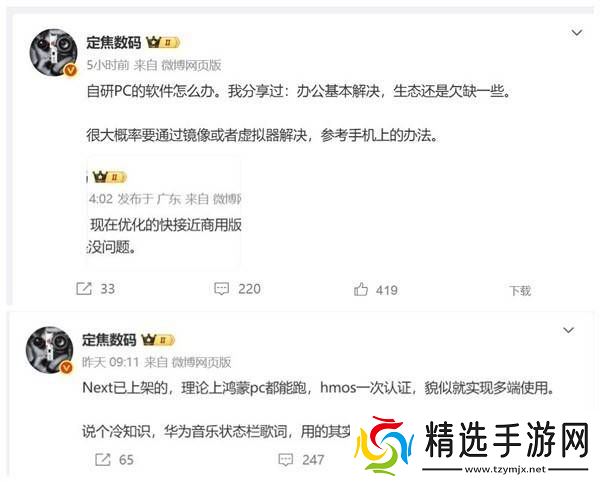Repost the first post with 33 shares
Image resolution: width=600 pixels, height=482 pixels.
[x=84, y=288]
